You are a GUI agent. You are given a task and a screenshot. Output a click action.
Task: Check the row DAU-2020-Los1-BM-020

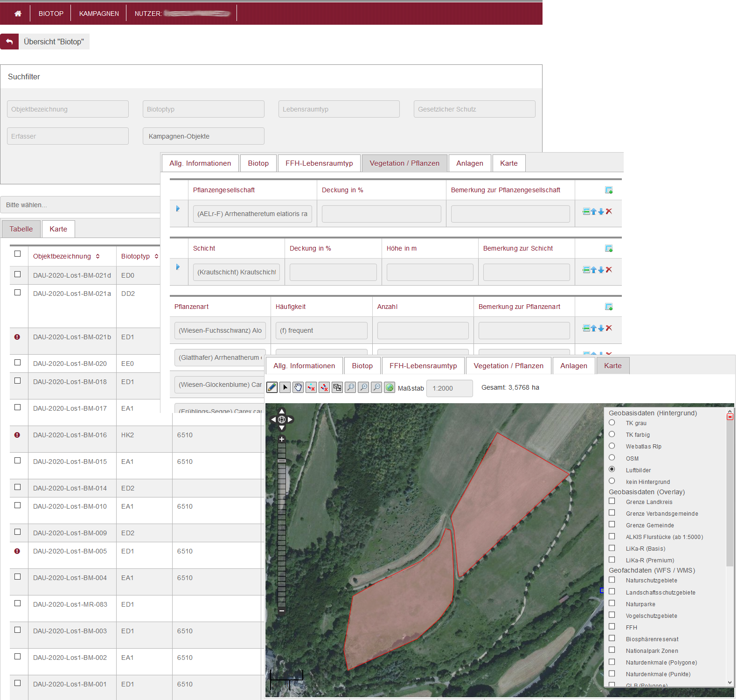click(x=17, y=363)
